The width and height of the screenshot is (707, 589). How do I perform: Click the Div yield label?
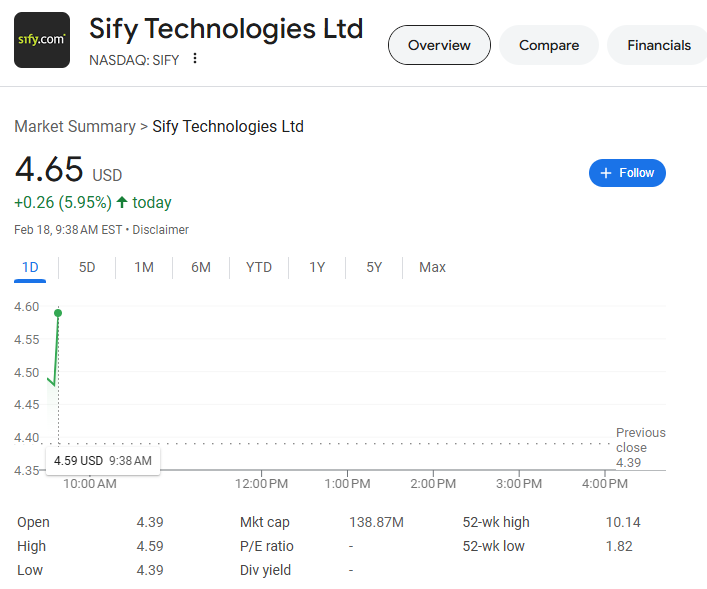265,570
